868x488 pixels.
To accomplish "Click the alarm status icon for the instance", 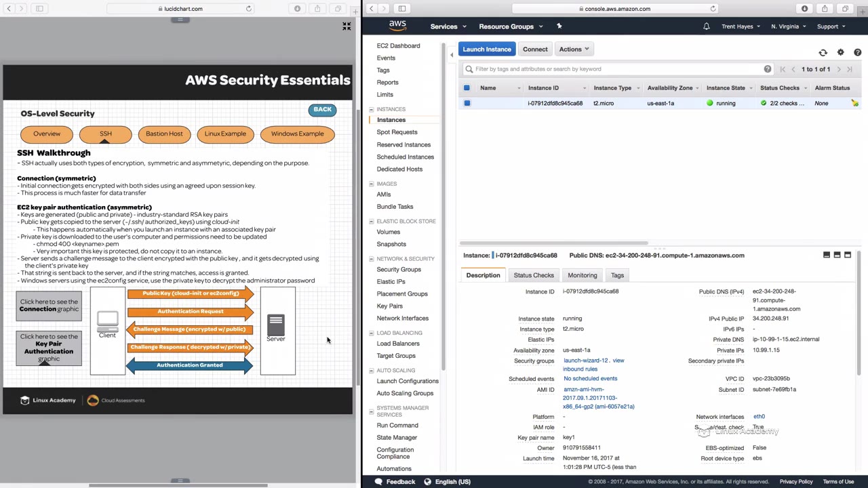I will click(854, 103).
